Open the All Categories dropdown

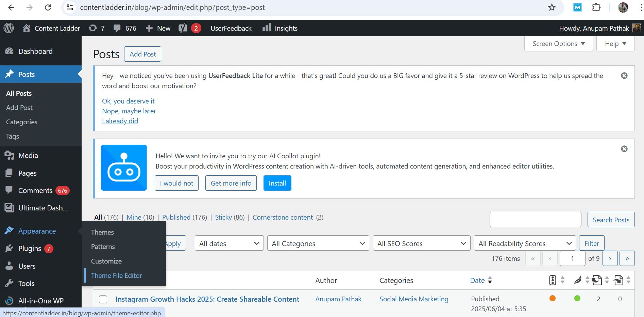pos(318,243)
